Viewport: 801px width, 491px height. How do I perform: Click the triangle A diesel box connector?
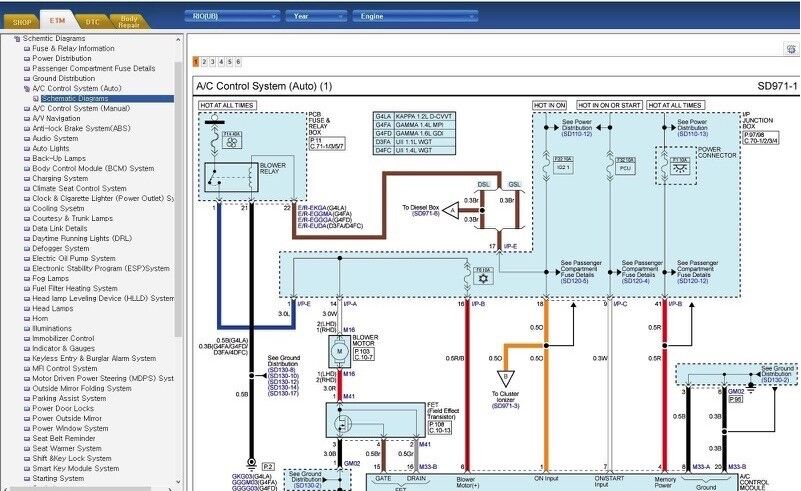(452, 211)
